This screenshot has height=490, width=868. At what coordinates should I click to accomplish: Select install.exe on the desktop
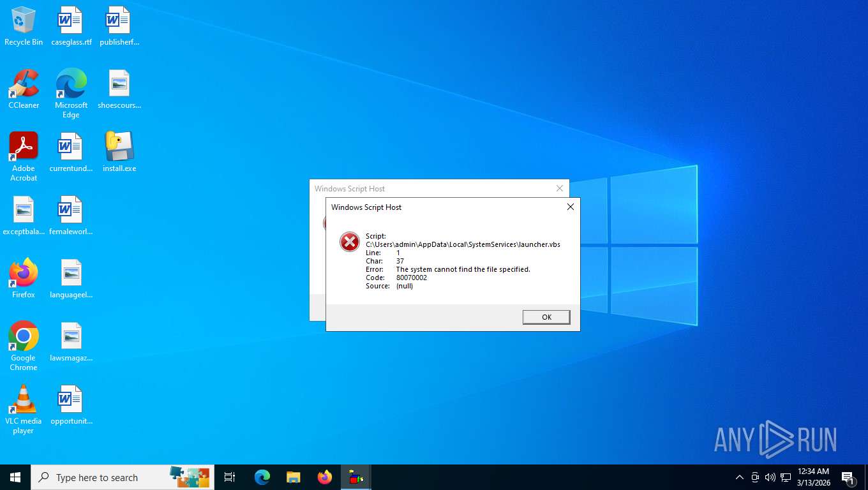coord(119,152)
